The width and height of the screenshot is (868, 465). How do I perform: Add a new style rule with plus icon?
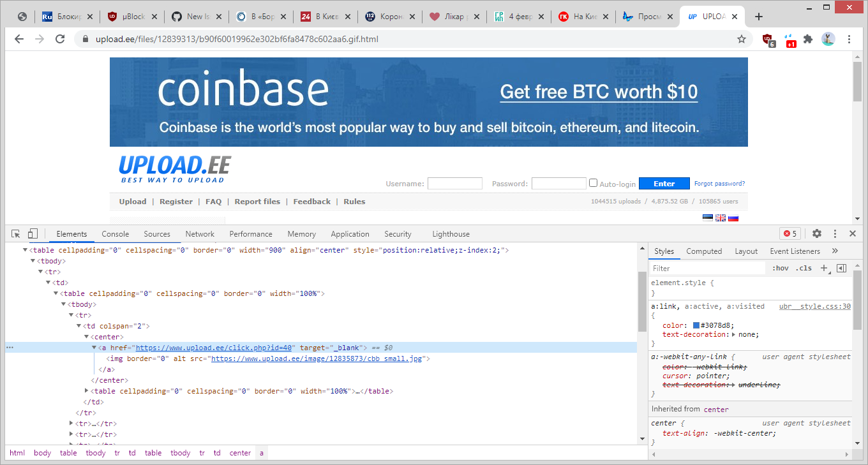(823, 269)
